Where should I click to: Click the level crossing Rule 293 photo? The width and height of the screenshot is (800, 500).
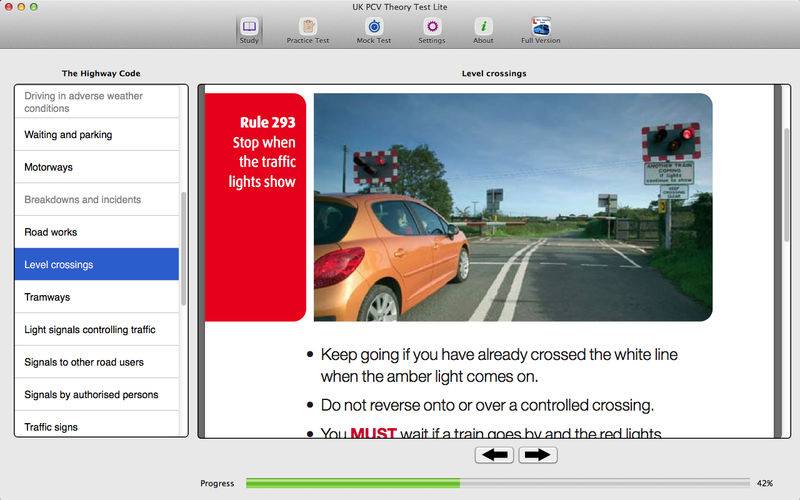(x=512, y=207)
